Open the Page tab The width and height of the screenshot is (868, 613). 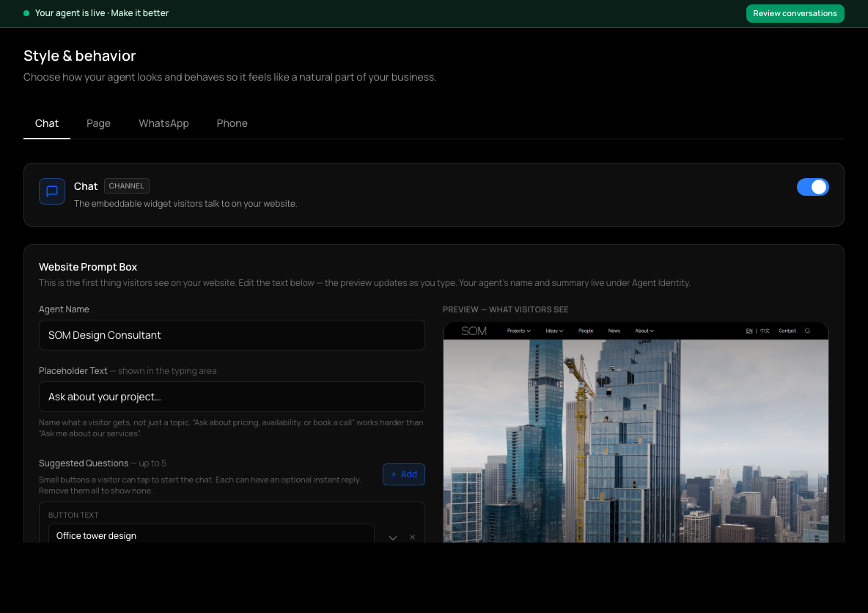point(98,123)
